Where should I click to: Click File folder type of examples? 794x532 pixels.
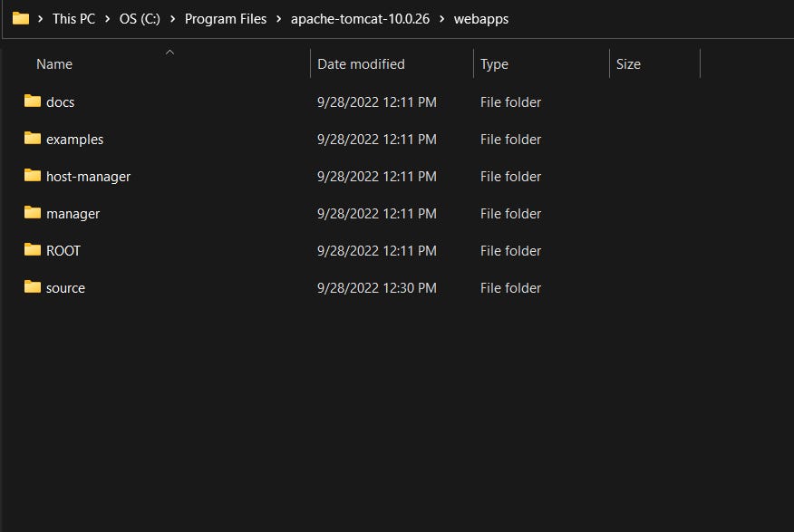(511, 140)
